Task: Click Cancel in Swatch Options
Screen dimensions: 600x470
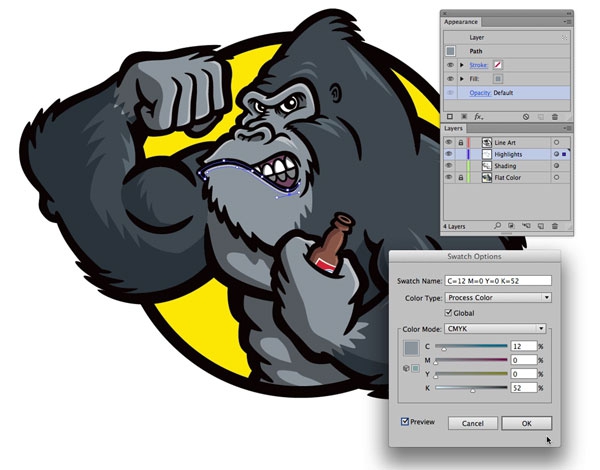Action: (472, 423)
